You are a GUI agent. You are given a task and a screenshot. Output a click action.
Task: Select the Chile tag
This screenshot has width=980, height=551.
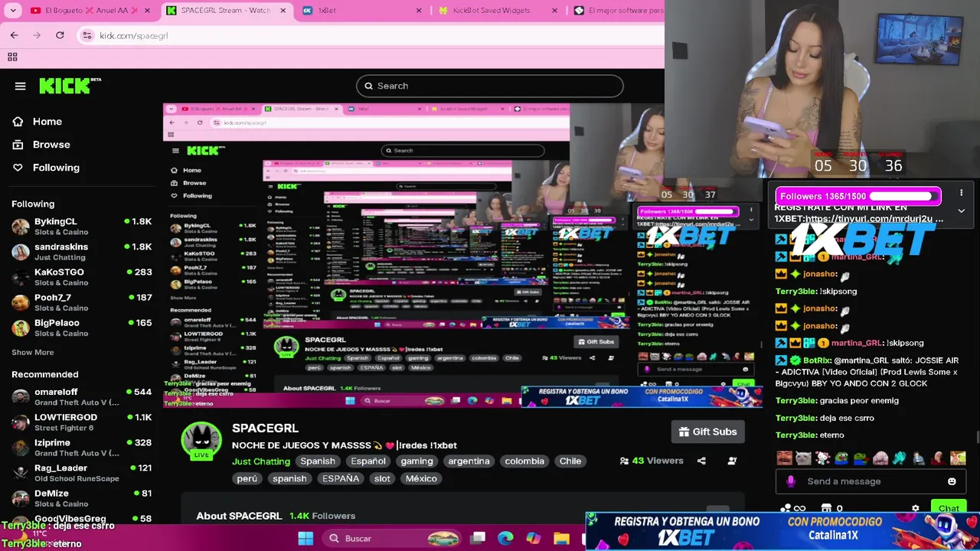570,461
